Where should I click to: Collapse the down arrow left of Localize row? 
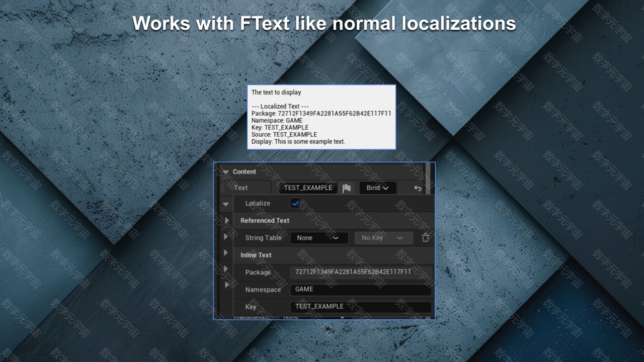tap(225, 204)
